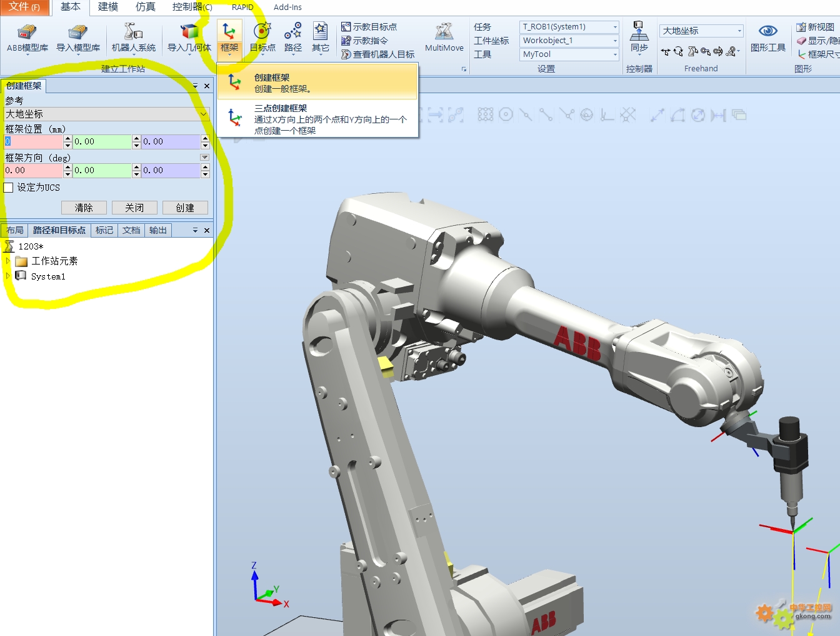Click the frame position Y spinner arrows
The width and height of the screenshot is (840, 636).
point(136,142)
